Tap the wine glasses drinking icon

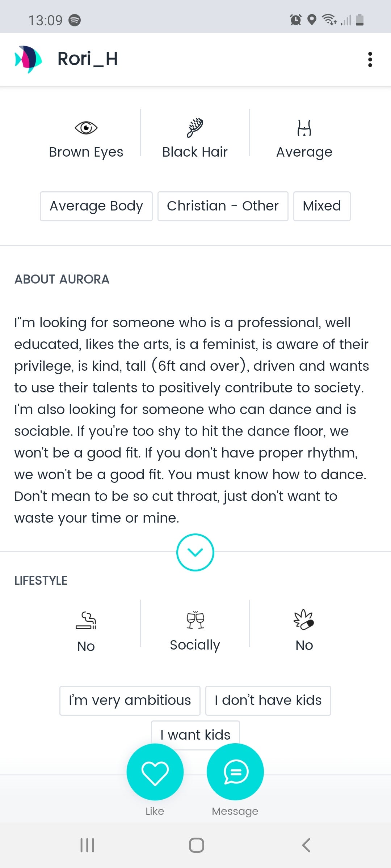(195, 620)
